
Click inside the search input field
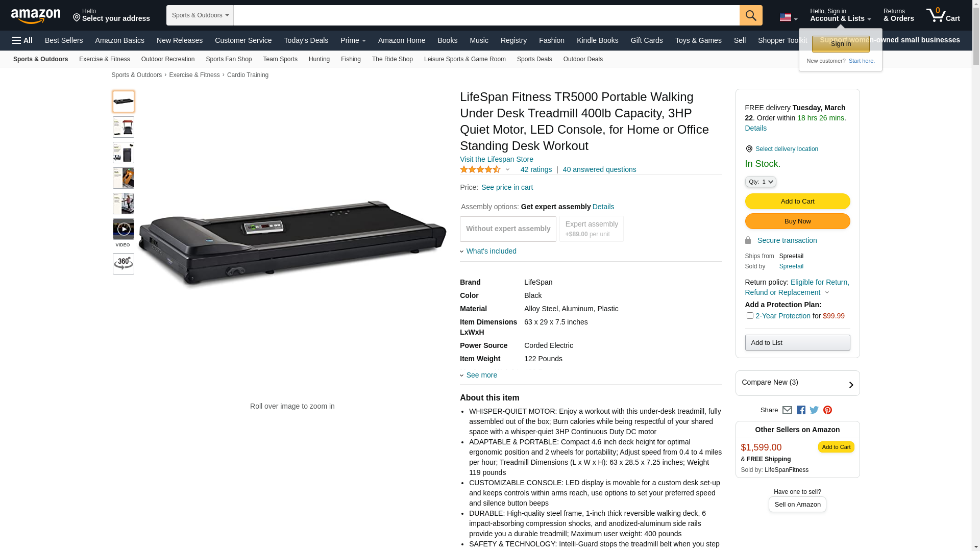point(486,15)
